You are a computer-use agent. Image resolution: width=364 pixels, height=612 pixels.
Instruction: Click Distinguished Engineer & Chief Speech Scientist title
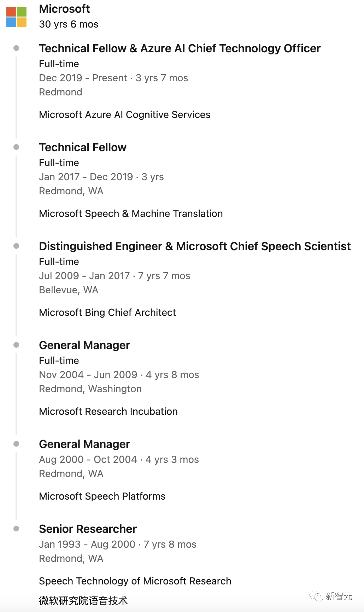[x=195, y=246]
